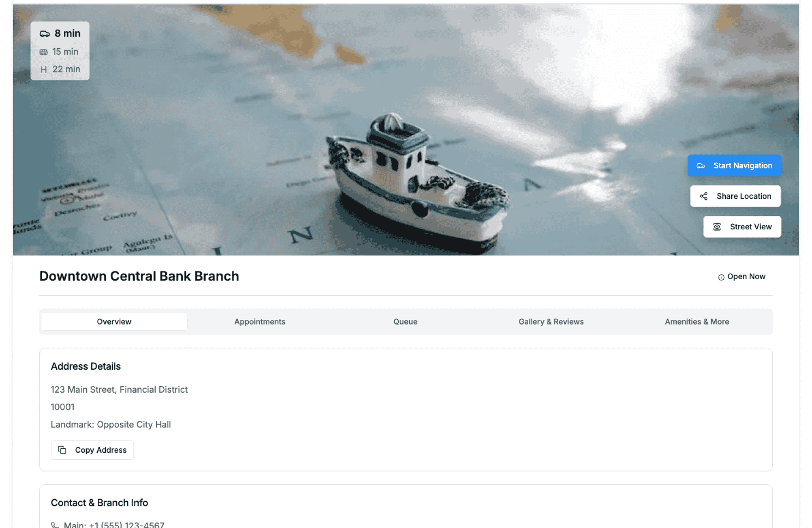
Task: Click the walking icon beside 22 min
Action: pyautogui.click(x=44, y=69)
